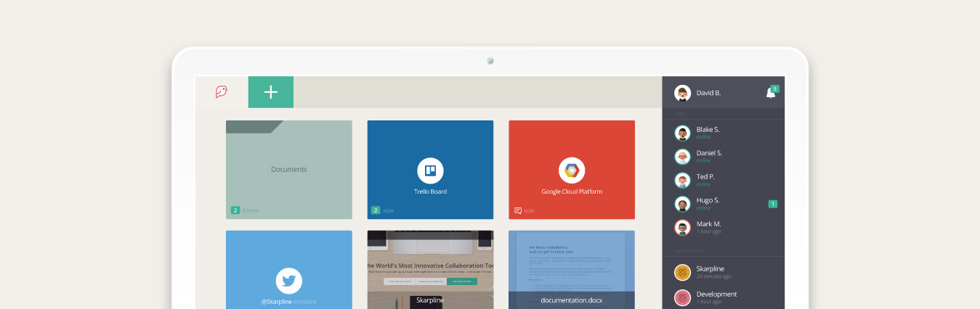
Task: Open the Skarpline website thumbnail
Action: 430,268
